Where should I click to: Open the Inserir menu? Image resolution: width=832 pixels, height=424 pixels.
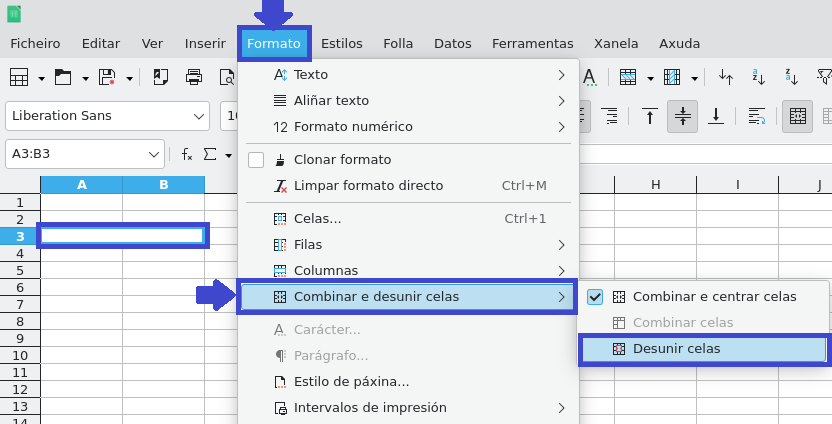(205, 44)
